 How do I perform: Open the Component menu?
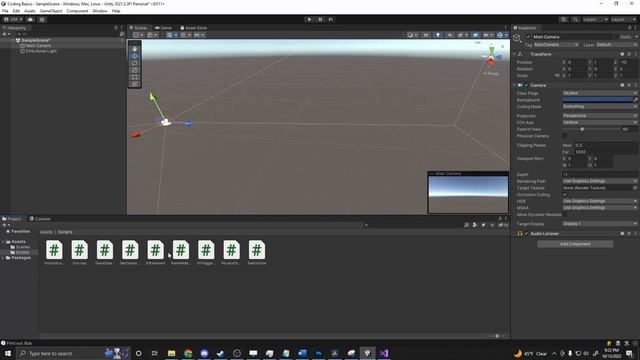click(77, 11)
